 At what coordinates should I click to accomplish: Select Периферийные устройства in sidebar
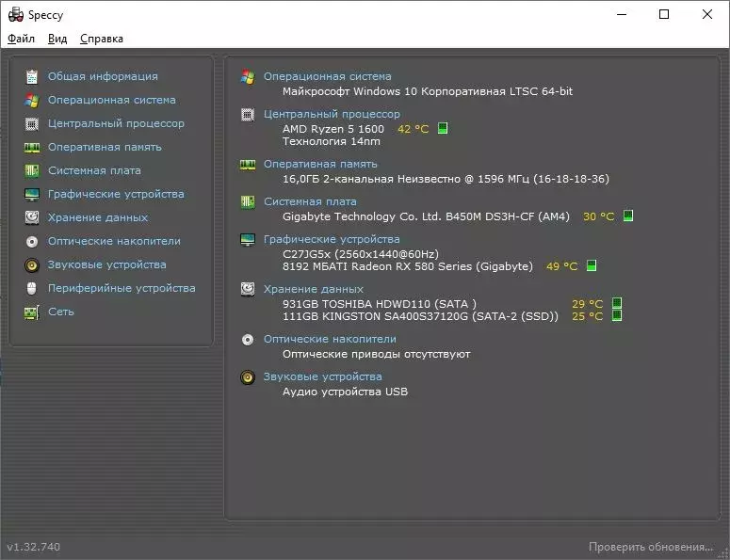tap(122, 288)
